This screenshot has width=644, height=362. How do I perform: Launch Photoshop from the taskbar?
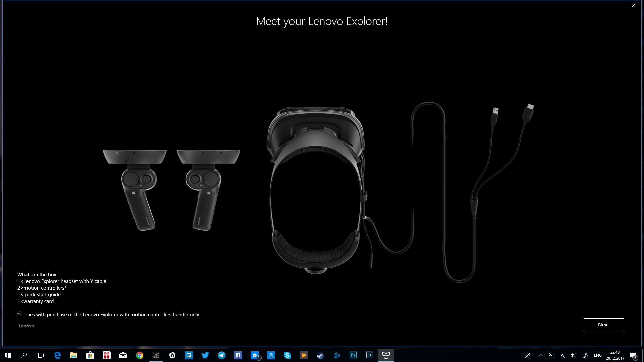[x=353, y=355]
